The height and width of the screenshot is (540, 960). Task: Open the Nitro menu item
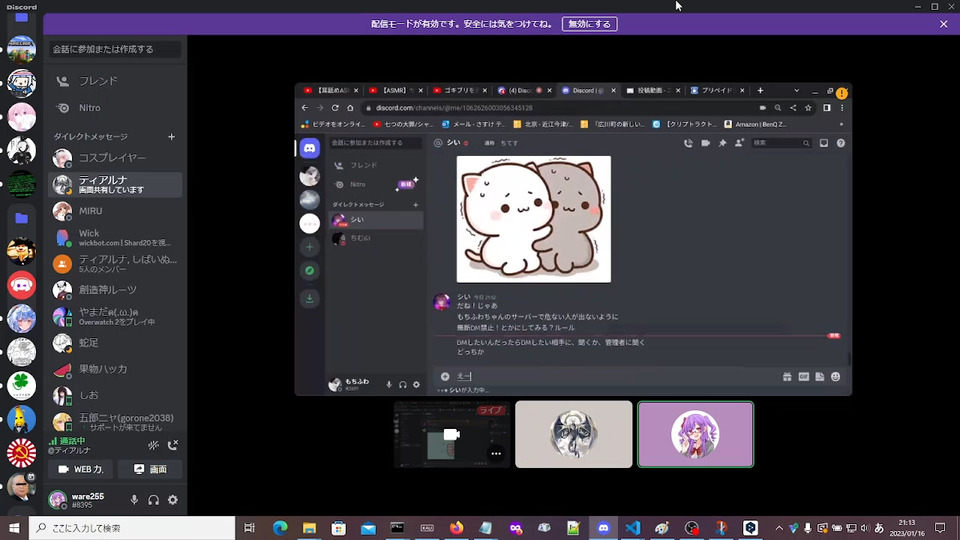pos(89,108)
